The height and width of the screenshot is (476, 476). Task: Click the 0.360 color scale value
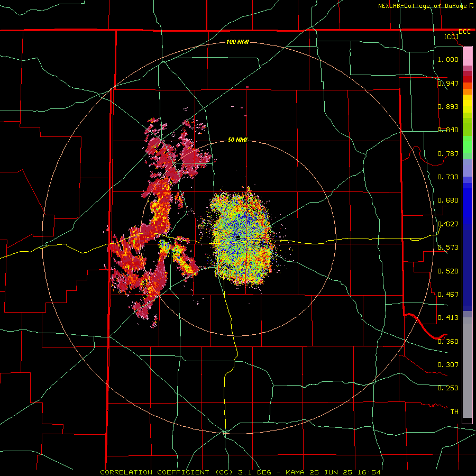pyautogui.click(x=448, y=342)
